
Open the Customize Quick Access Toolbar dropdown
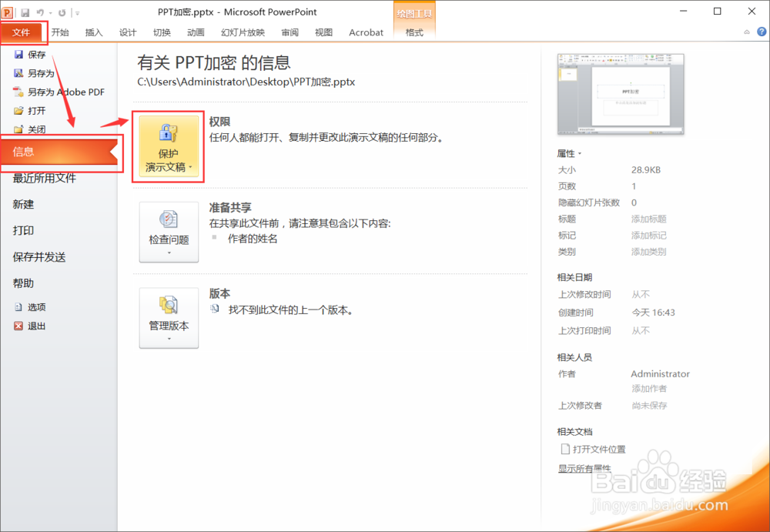78,13
